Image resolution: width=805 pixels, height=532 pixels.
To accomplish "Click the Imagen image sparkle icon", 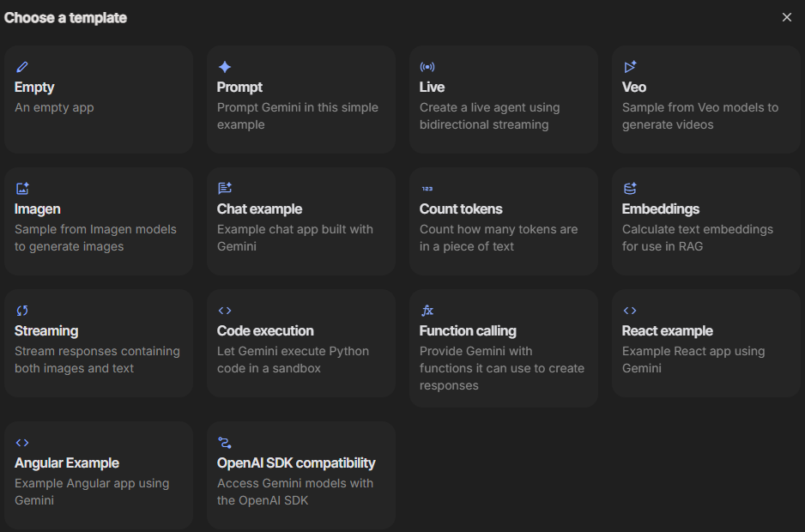I will click(x=22, y=189).
